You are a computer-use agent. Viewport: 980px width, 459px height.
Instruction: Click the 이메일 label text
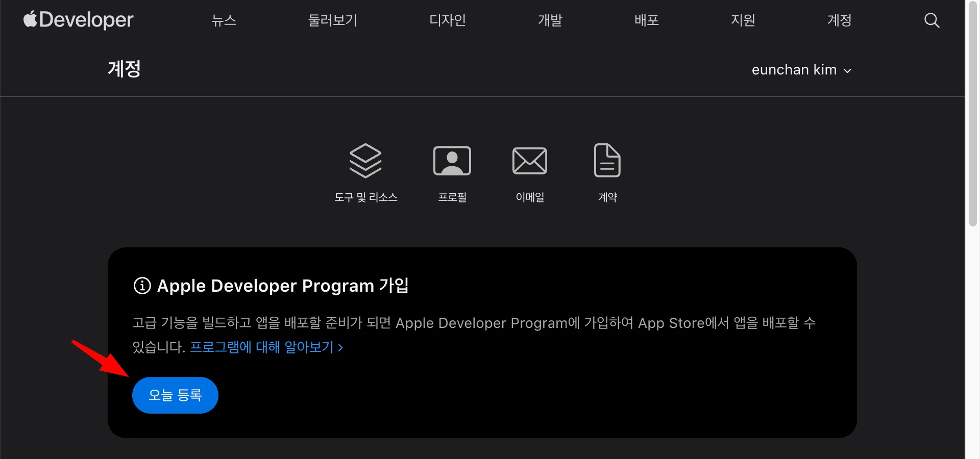530,197
